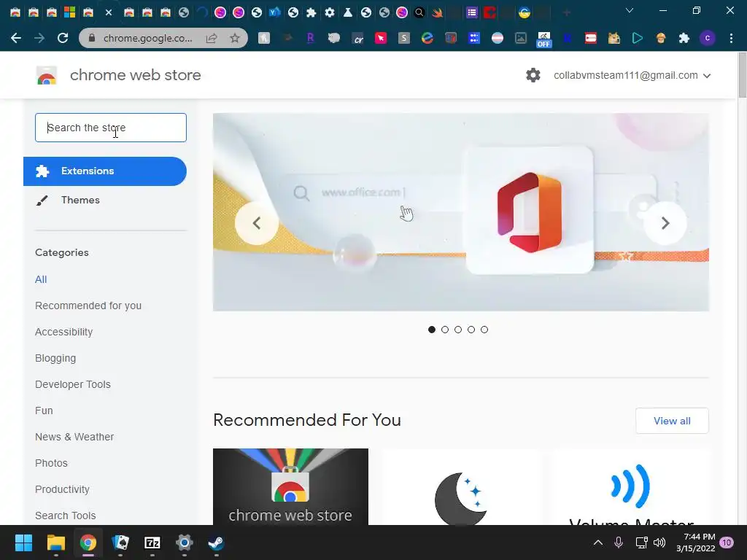Close the active tab with its X
747x560 pixels.
tap(109, 13)
